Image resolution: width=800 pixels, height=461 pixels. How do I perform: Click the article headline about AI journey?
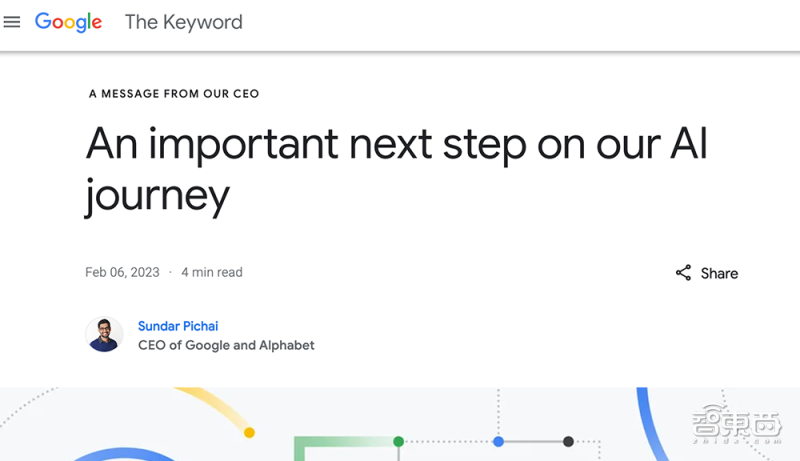click(x=396, y=168)
